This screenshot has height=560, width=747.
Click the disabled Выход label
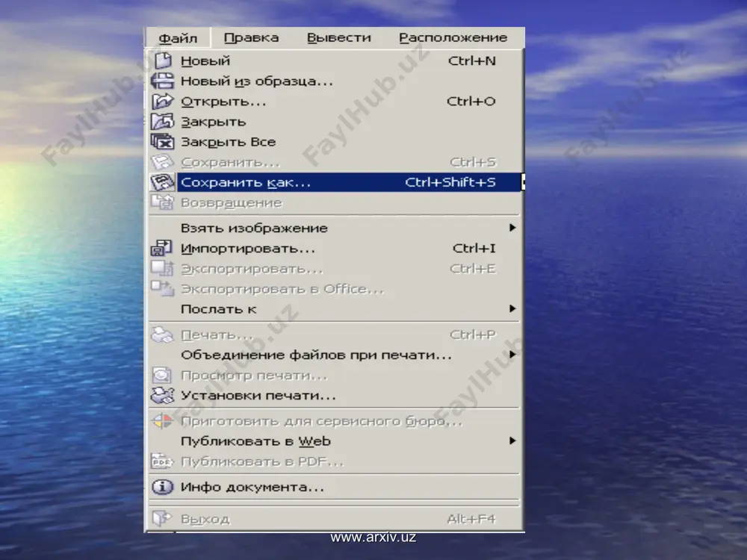(x=205, y=519)
